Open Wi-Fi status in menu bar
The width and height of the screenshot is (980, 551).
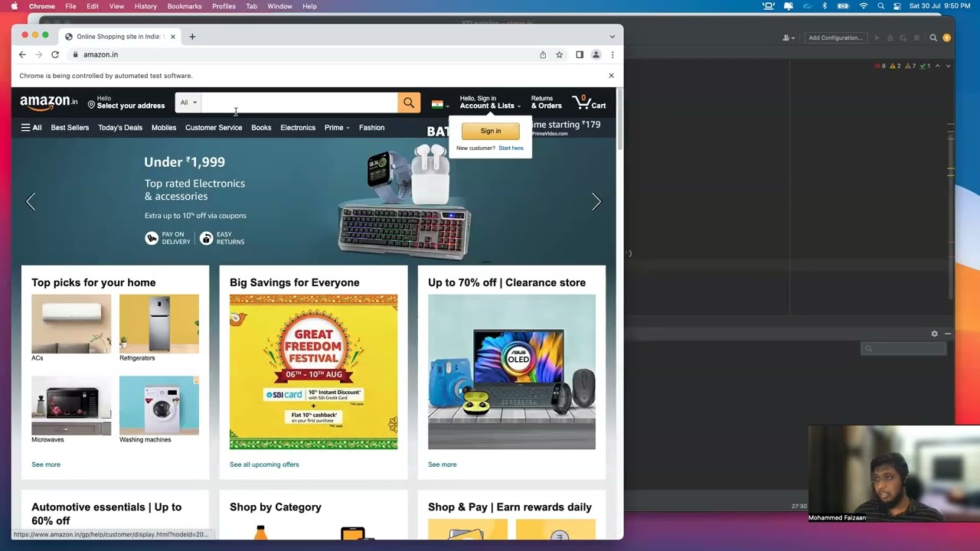tap(863, 6)
